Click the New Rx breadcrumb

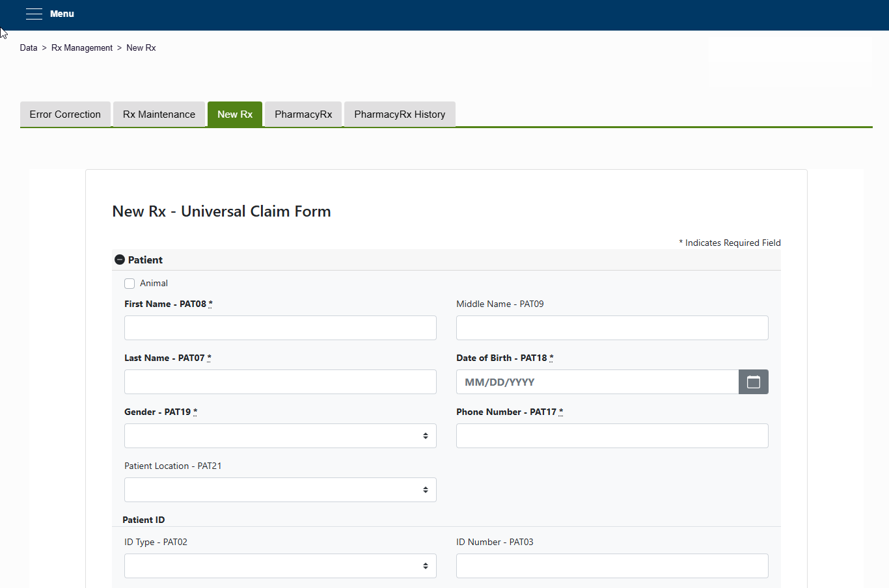click(x=141, y=48)
